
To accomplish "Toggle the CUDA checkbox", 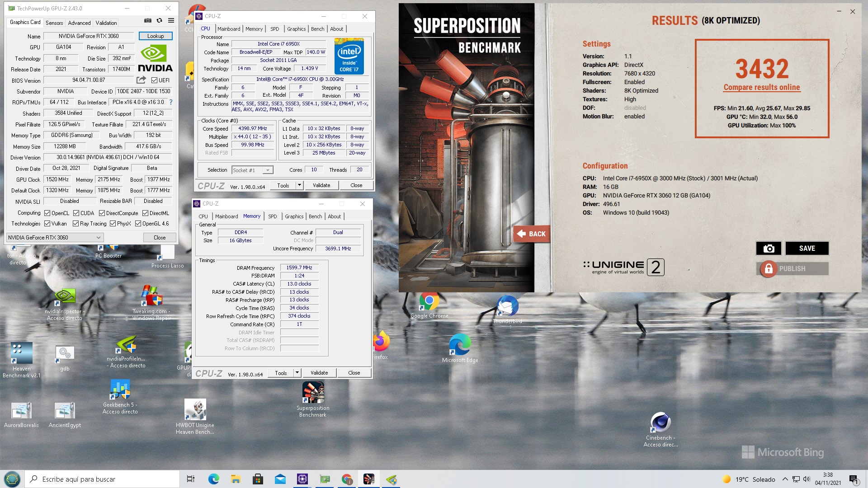I will [76, 213].
